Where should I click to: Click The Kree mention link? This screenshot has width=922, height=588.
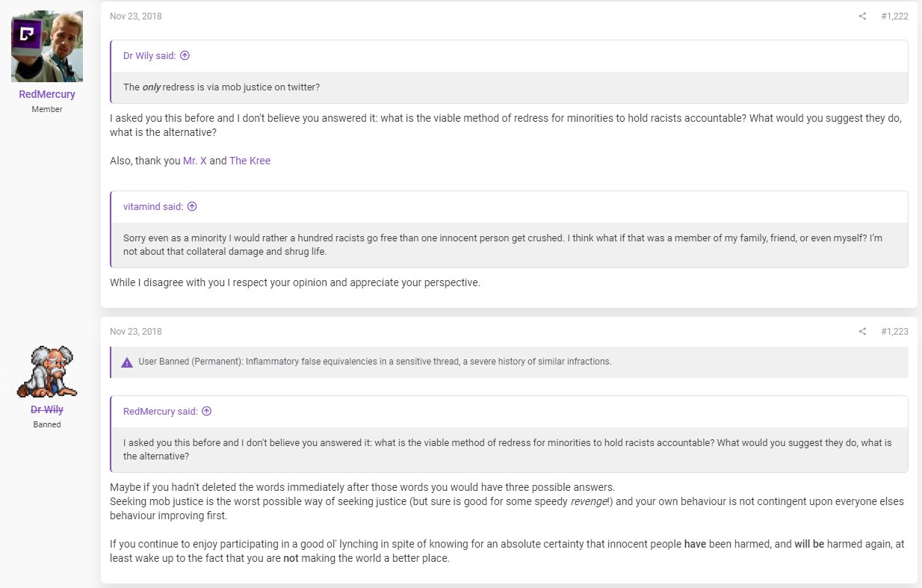(x=250, y=161)
